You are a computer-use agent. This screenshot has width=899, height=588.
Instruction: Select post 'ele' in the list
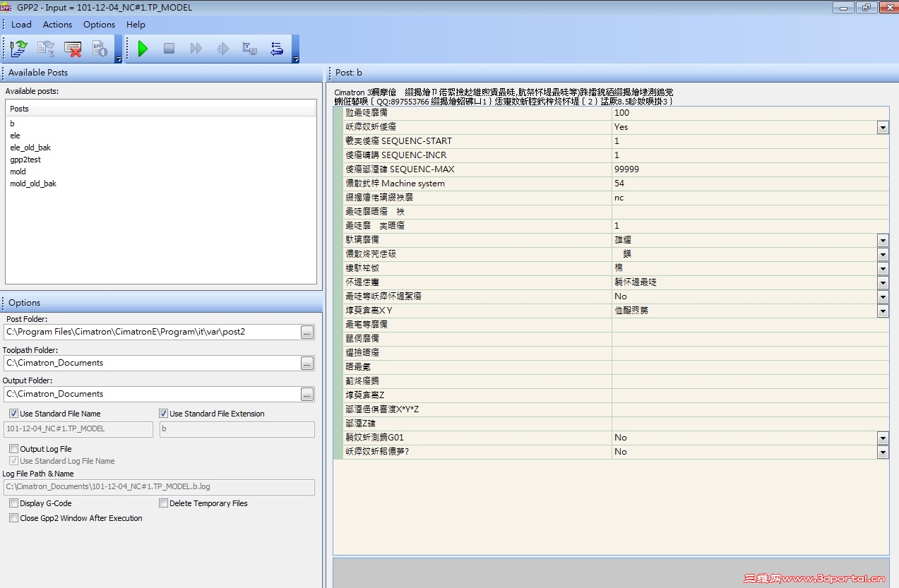(15, 136)
